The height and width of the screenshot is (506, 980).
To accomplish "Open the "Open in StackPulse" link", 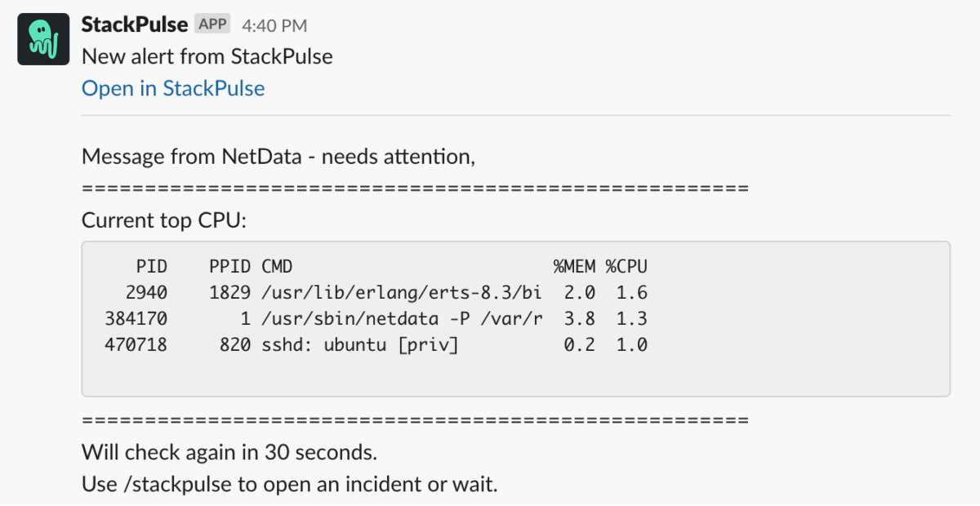I will point(173,88).
